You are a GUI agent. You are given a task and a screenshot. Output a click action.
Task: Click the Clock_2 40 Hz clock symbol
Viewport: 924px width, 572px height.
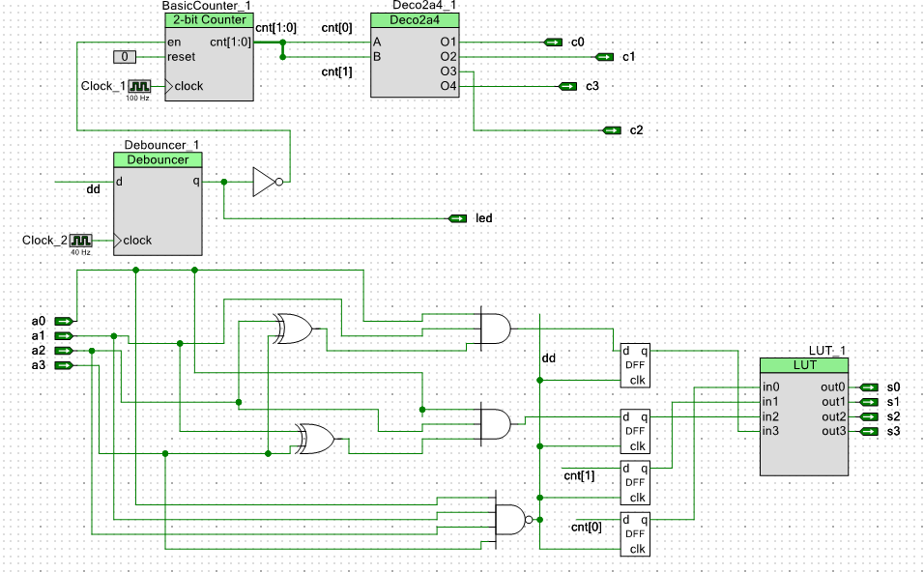[x=81, y=240]
